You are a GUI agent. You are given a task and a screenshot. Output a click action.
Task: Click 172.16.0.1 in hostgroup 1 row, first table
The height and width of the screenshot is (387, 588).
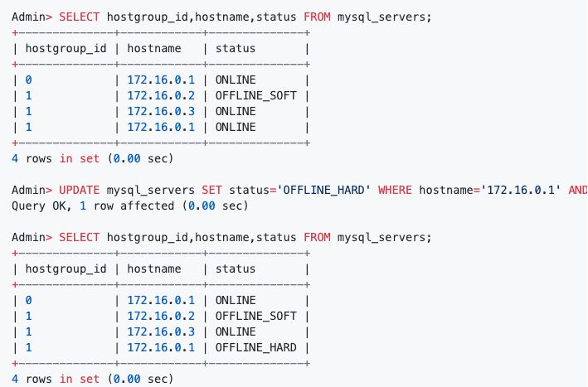point(161,127)
